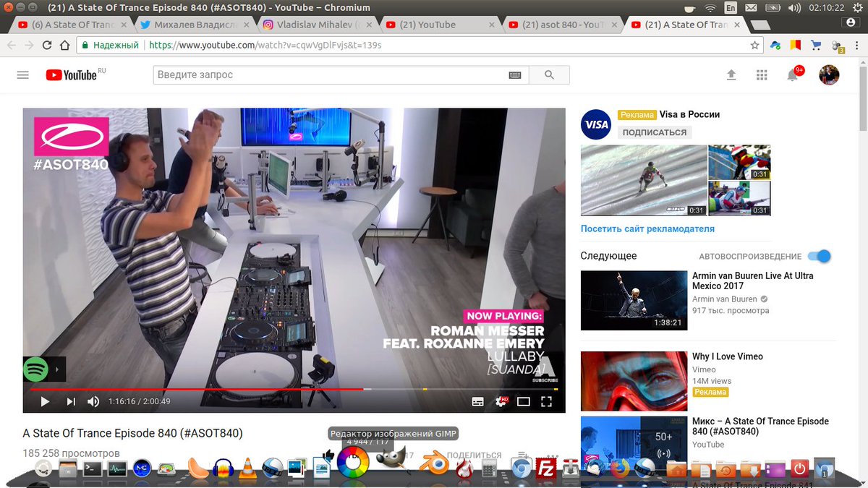Open the YouTube hamburger guide menu

click(23, 75)
